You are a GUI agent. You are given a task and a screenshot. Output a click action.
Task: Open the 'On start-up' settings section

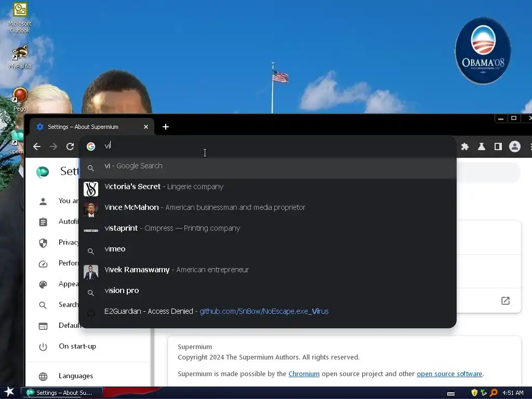[x=77, y=347]
